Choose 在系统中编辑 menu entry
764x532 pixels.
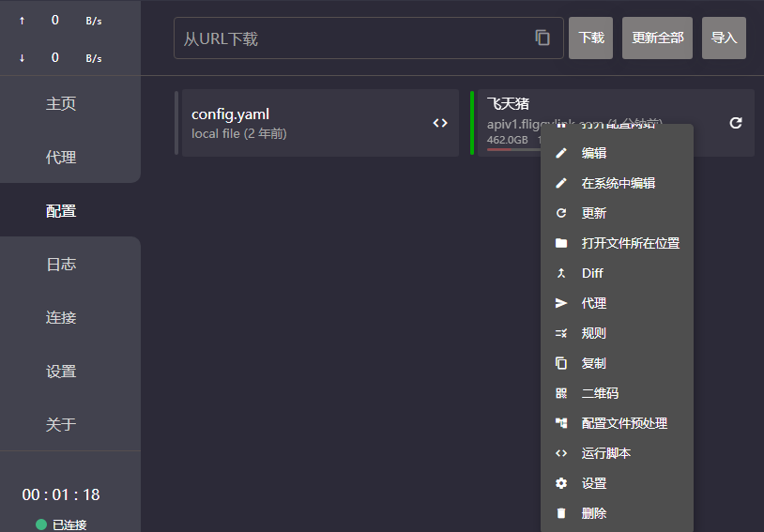click(x=617, y=183)
